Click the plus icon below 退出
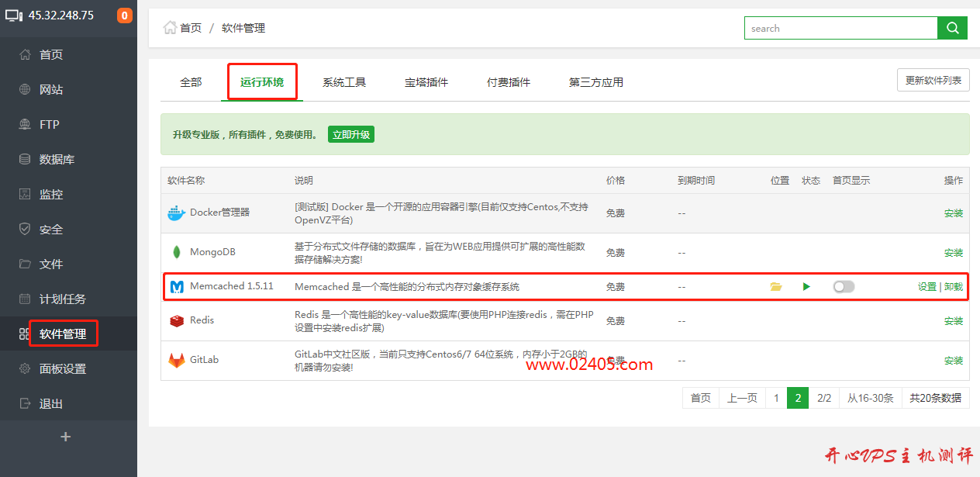Image resolution: width=980 pixels, height=477 pixels. pos(65,436)
